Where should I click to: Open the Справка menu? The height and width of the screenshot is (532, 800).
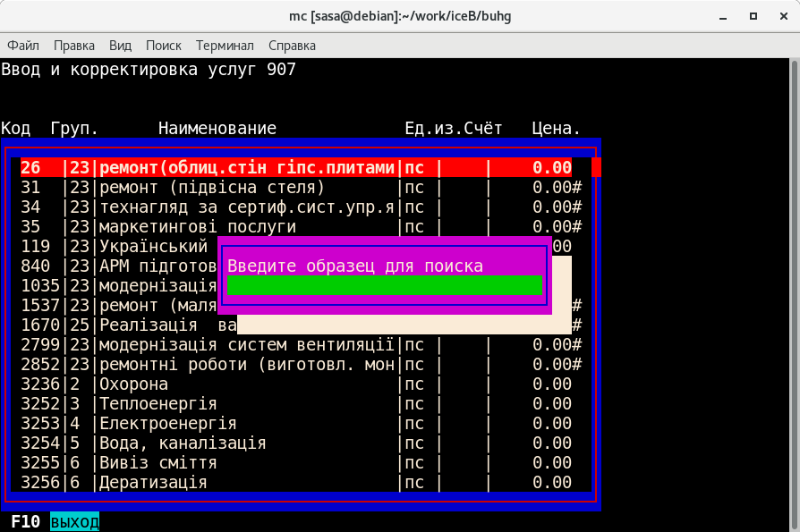tap(292, 45)
